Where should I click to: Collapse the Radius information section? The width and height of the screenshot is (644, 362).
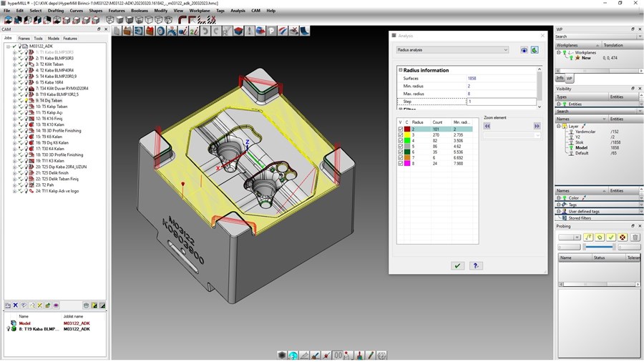(x=401, y=70)
